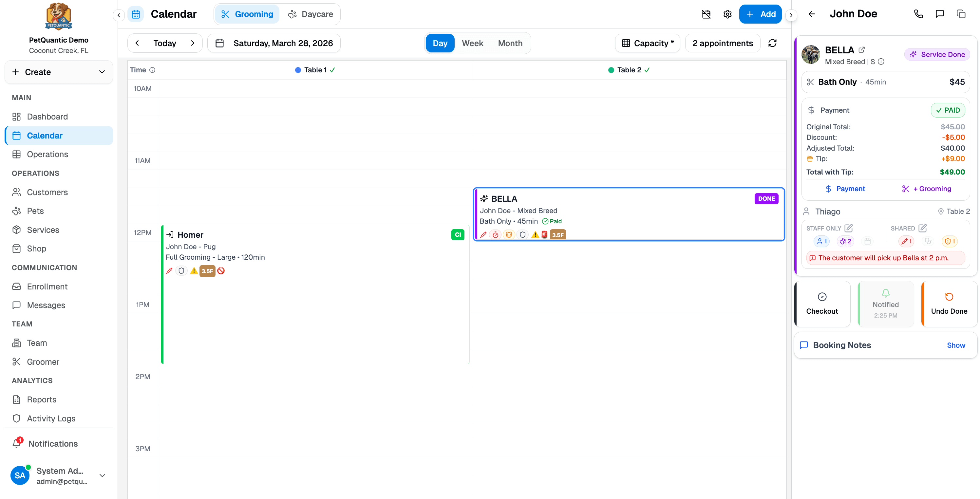Open Dashboard in the sidebar
This screenshot has height=499, width=980.
(x=59, y=116)
